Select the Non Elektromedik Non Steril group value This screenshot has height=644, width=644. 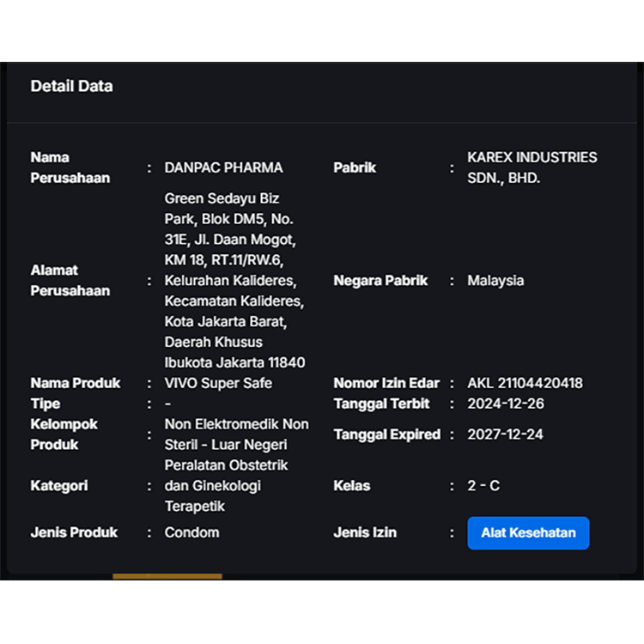pyautogui.click(x=236, y=434)
